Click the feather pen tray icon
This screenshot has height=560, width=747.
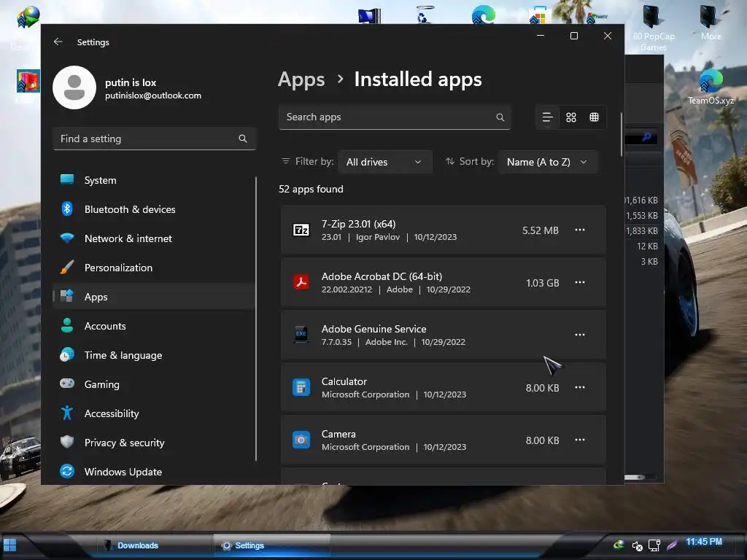(x=672, y=545)
